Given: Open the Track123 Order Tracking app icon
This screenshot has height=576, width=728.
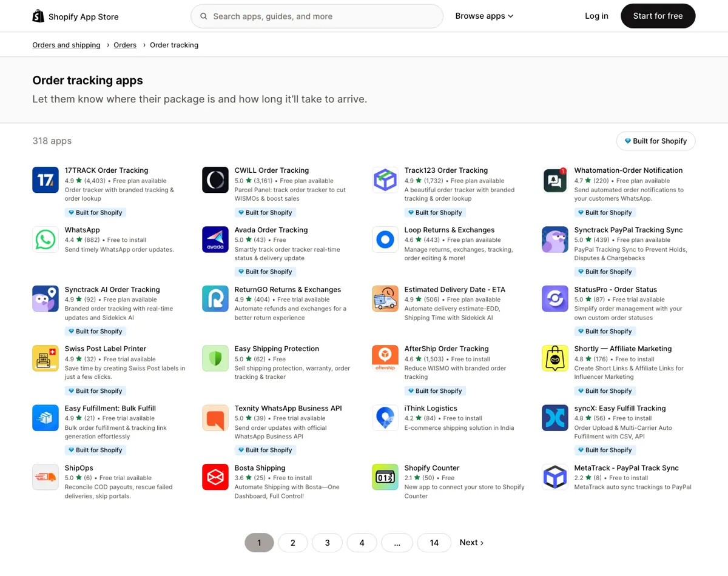Looking at the screenshot, I should (385, 180).
